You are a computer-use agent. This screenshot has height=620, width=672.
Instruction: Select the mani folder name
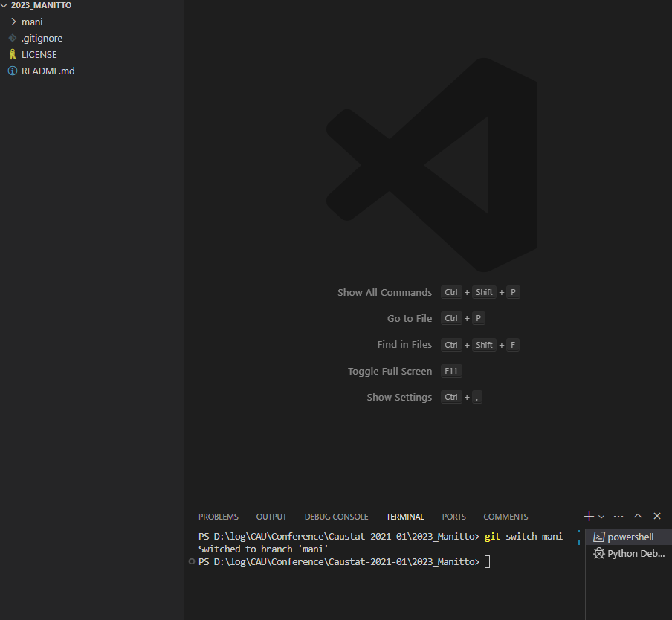(x=32, y=22)
